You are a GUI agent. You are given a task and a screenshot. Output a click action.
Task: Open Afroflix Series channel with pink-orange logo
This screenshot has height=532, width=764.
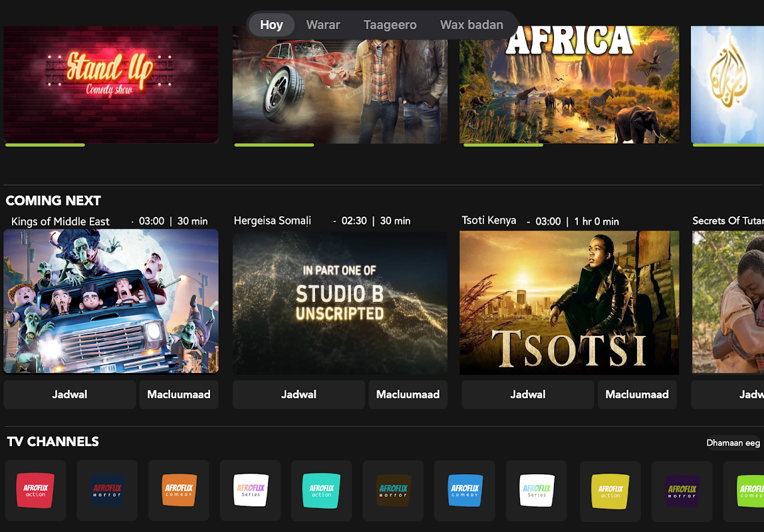click(x=250, y=490)
